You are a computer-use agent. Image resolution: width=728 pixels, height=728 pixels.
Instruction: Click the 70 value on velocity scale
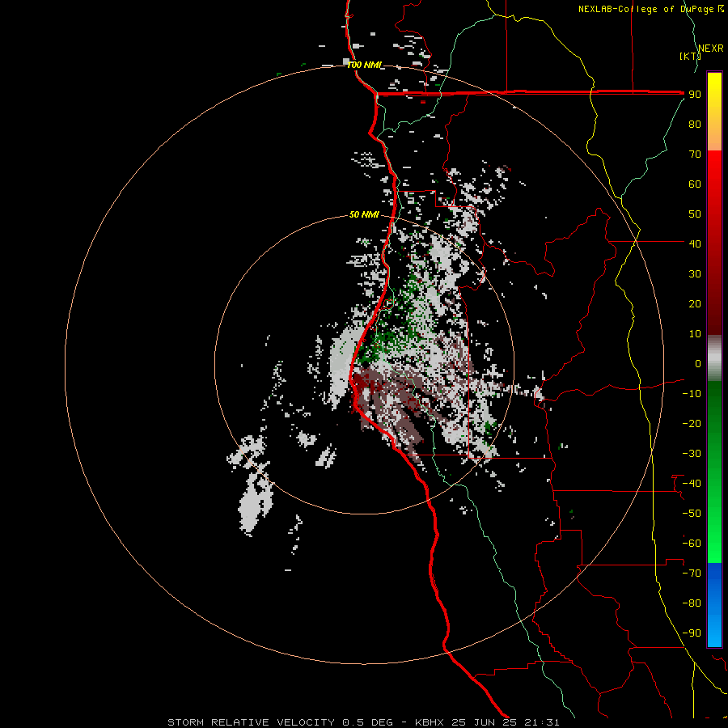pyautogui.click(x=695, y=154)
